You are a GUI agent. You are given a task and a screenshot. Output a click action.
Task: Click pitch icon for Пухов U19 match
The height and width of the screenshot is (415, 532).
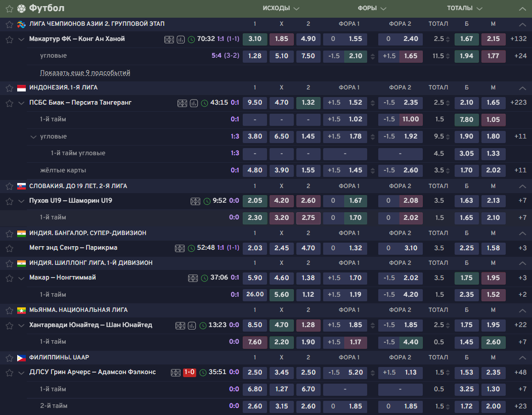tap(195, 201)
